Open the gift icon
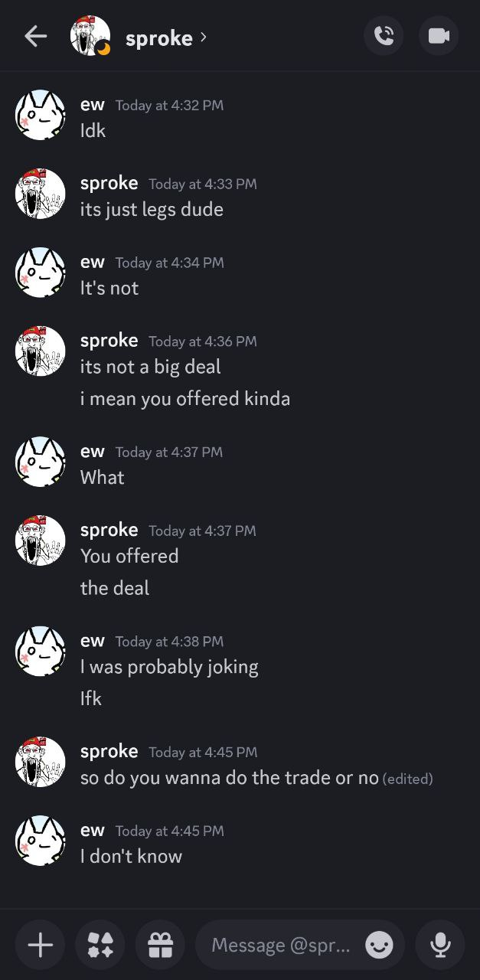480x980 pixels. [x=160, y=946]
